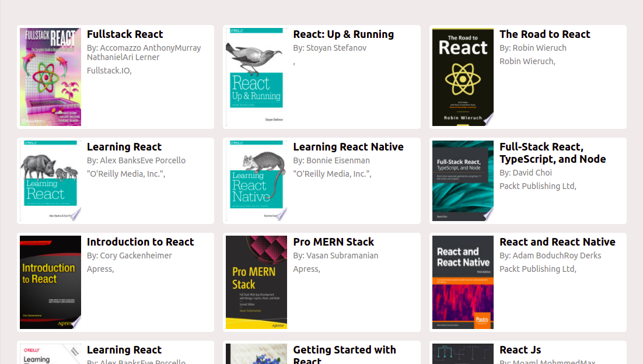Click the Getting Started with React title

[x=344, y=353]
